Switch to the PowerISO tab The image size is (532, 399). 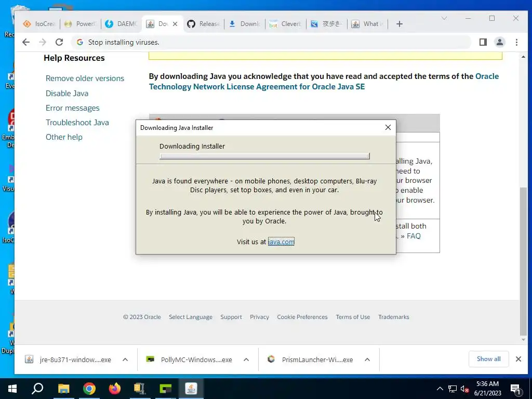pos(81,24)
